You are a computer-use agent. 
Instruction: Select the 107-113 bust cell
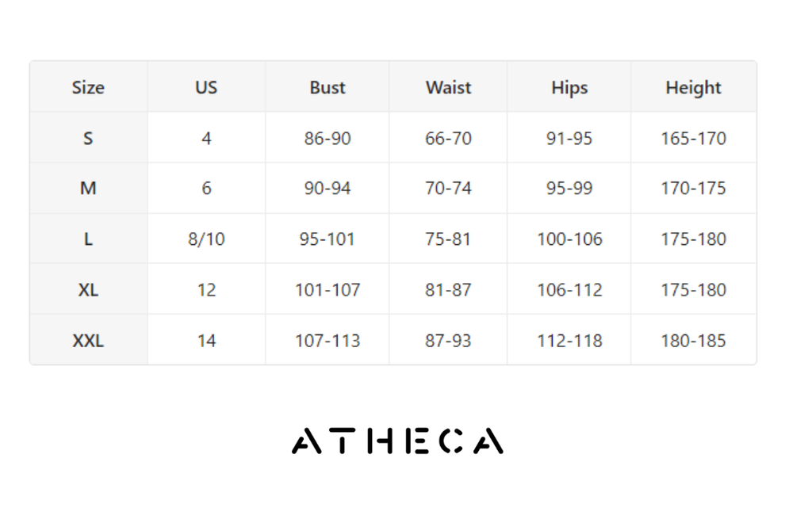327,341
